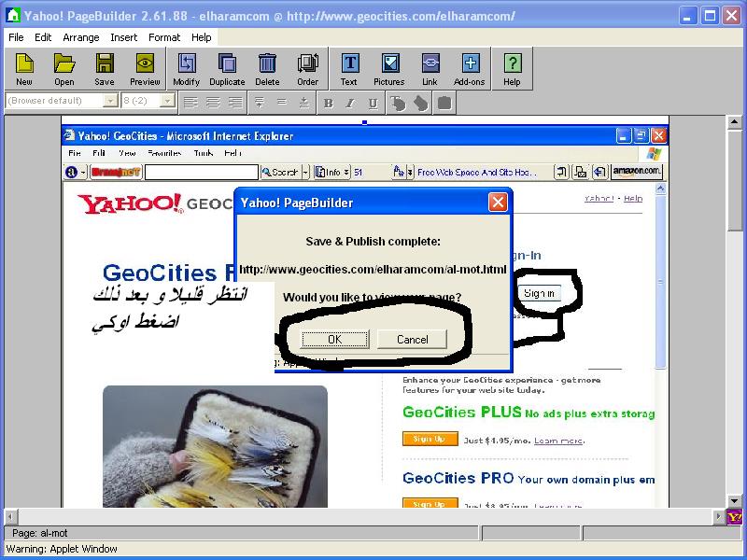The width and height of the screenshot is (747, 560).
Task: Change stacking with the Order icon
Action: (x=308, y=69)
